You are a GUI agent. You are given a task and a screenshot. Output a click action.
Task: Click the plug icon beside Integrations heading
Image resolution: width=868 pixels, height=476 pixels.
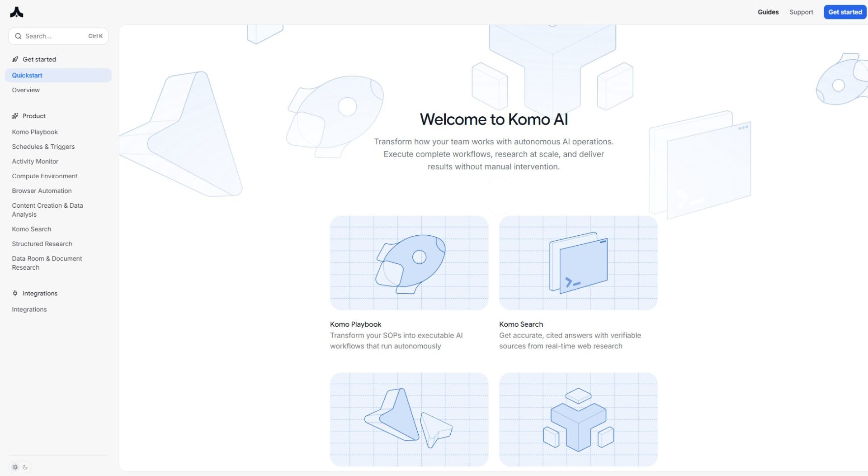[15, 293]
